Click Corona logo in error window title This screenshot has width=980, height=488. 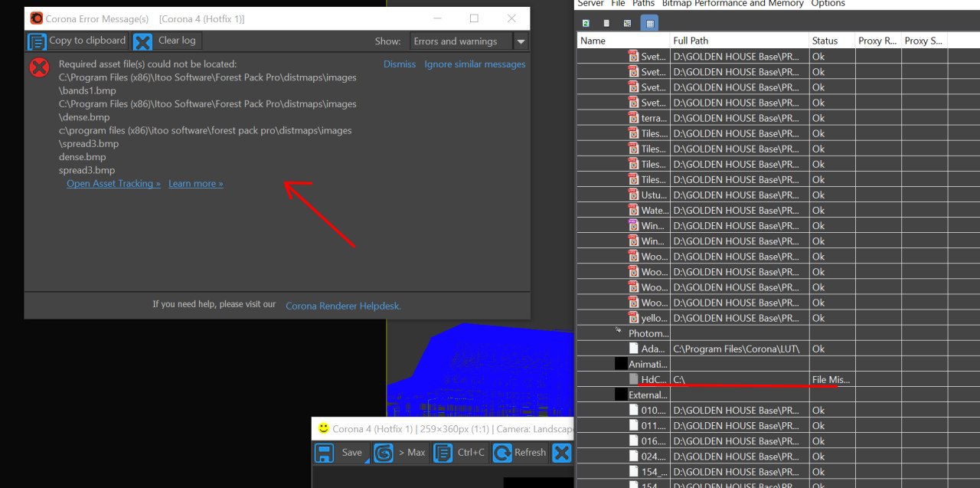click(36, 18)
